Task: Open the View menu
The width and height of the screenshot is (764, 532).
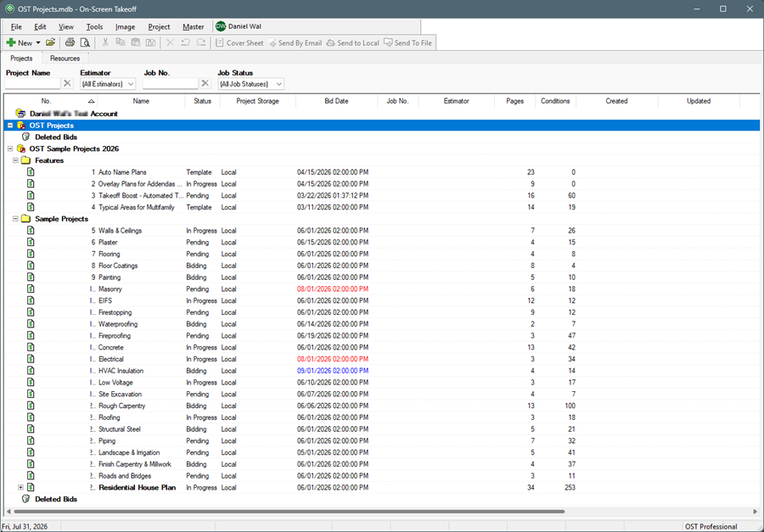Action: pos(65,27)
